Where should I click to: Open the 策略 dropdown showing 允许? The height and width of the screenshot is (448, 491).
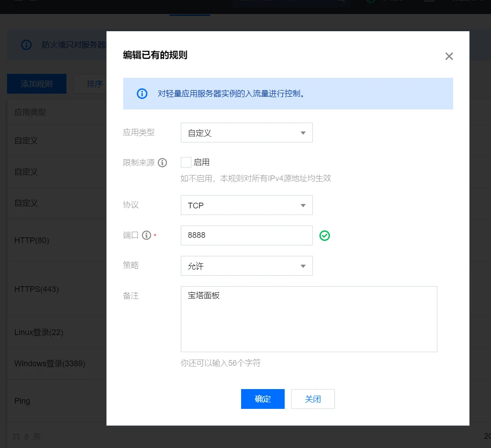click(247, 266)
